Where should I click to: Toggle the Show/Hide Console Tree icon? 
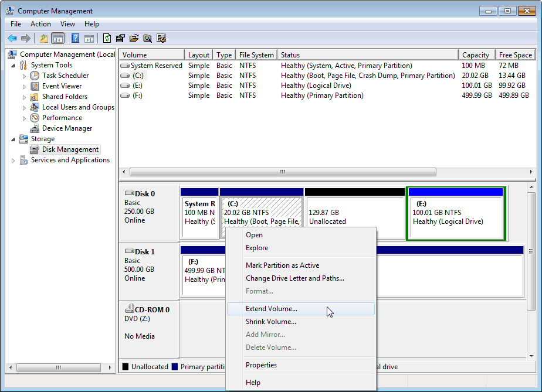point(57,38)
